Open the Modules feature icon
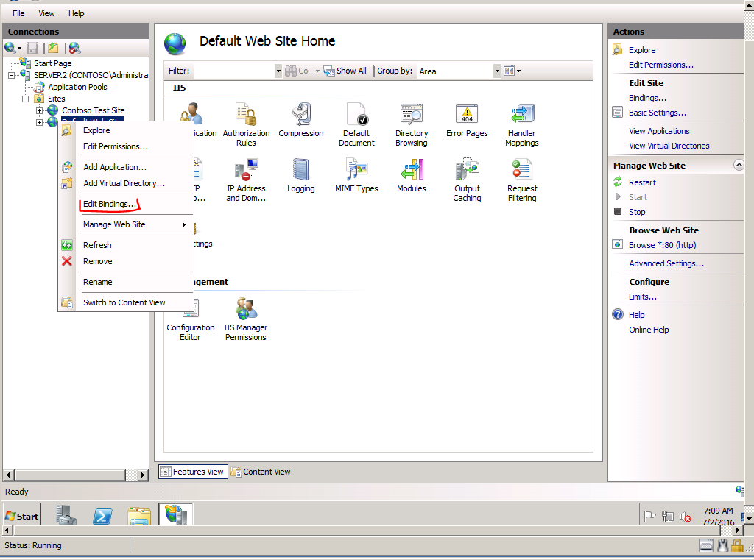The image size is (754, 560). click(x=411, y=175)
